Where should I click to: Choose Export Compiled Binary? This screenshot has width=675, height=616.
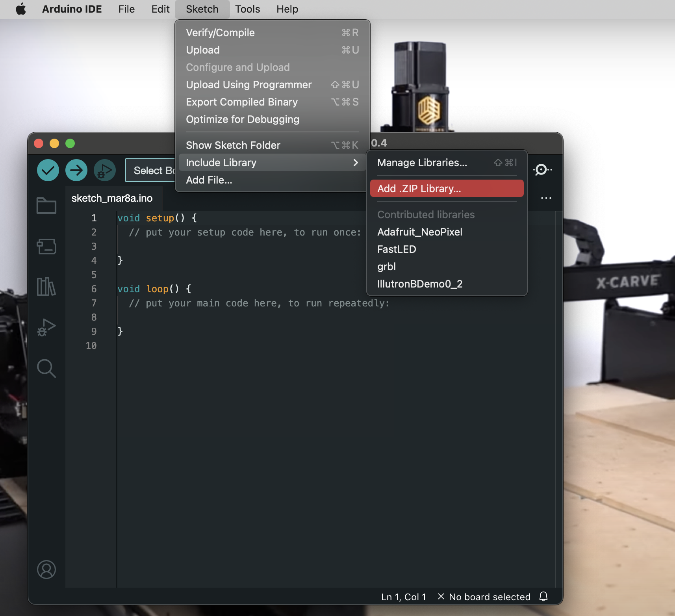[x=272, y=102]
